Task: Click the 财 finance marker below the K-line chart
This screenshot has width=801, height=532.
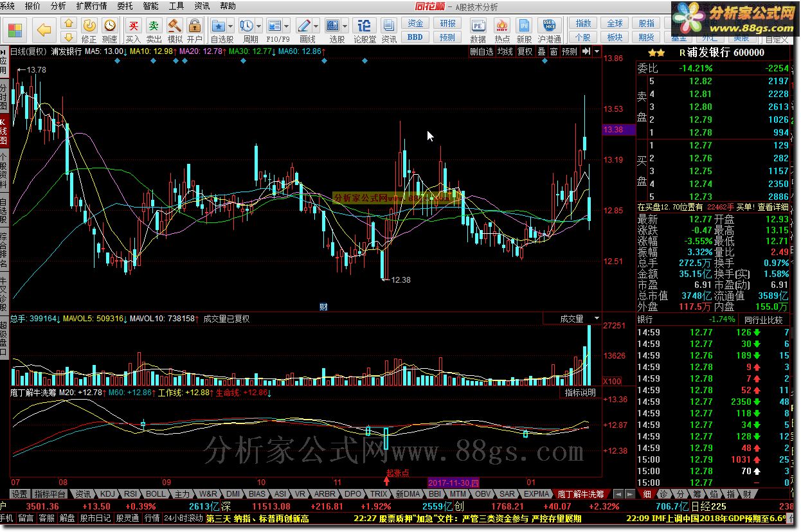Action: tap(323, 307)
